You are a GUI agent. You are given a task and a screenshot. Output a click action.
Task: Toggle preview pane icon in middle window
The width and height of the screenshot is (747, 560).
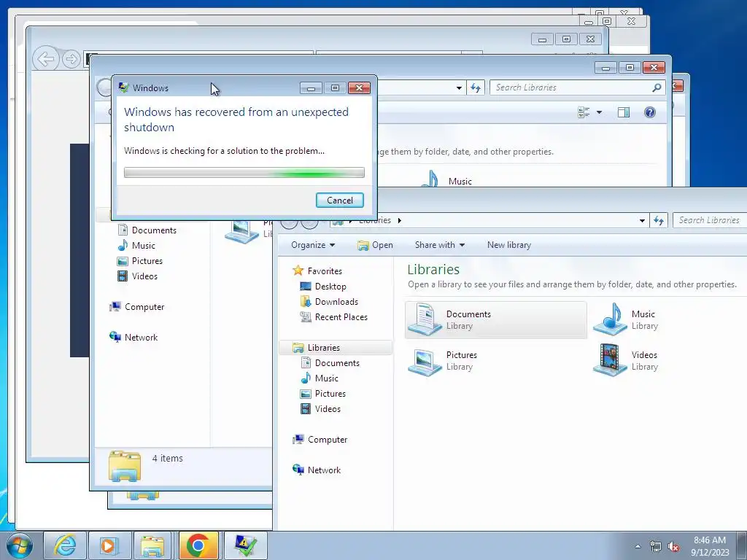coord(624,112)
